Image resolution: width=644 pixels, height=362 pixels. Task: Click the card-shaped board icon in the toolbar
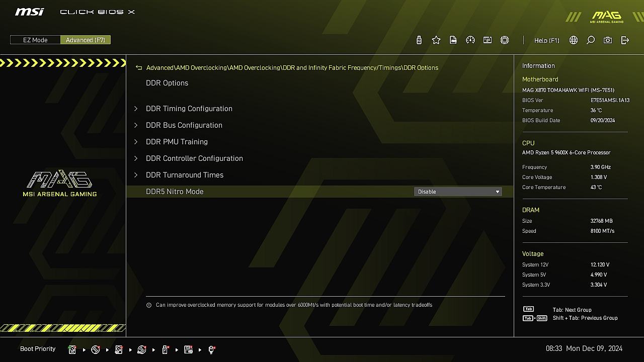pyautogui.click(x=488, y=40)
